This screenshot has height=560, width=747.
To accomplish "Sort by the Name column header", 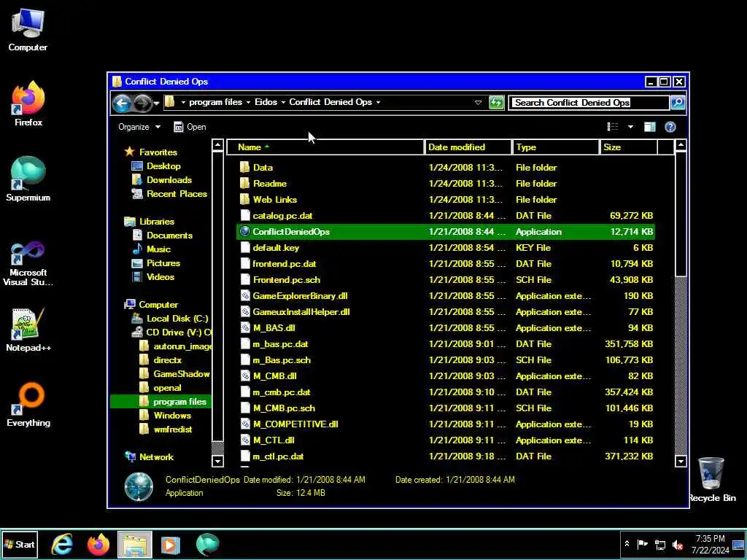I will pos(325,147).
